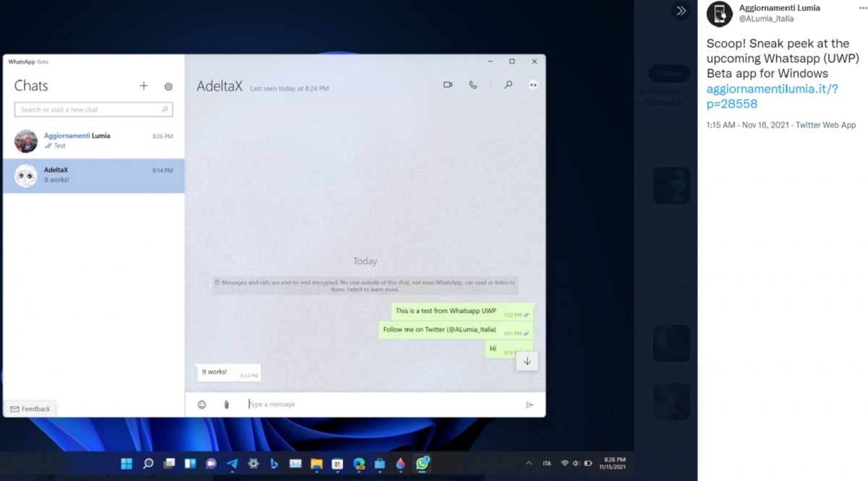Screen dimensions: 868x481
Task: Open the Aggiornamenti Lumia chat
Action: [94, 141]
